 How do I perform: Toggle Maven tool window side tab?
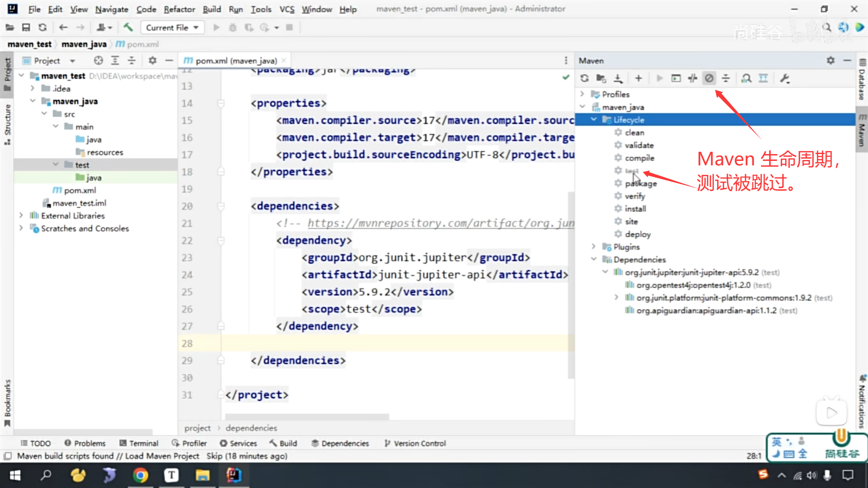862,131
